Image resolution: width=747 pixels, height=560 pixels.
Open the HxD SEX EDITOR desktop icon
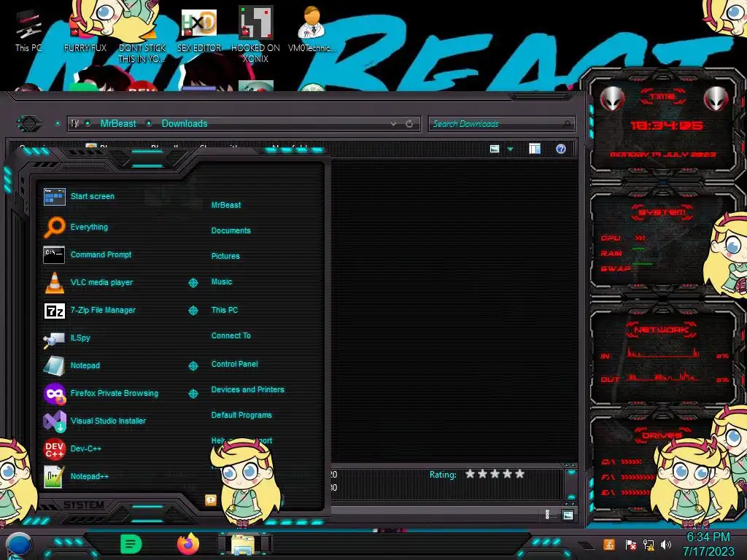point(198,24)
